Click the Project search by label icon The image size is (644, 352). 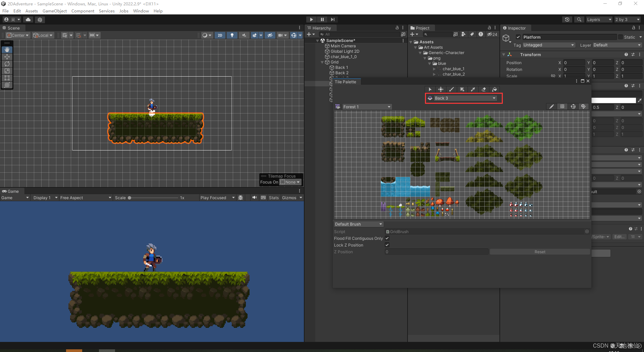(x=472, y=34)
